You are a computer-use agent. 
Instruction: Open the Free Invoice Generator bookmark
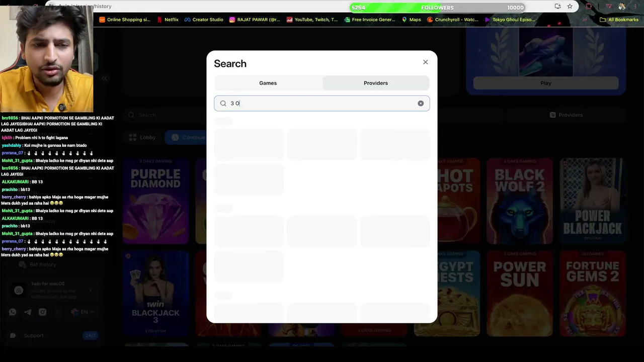pyautogui.click(x=370, y=20)
